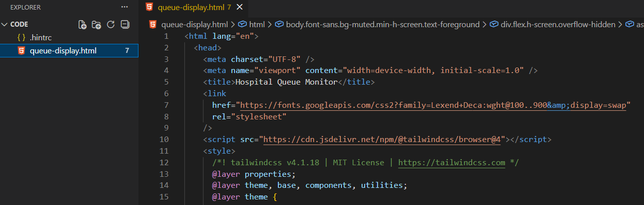Close the queue-display.html editor tab
Screen dimensions: 644x205
point(239,7)
